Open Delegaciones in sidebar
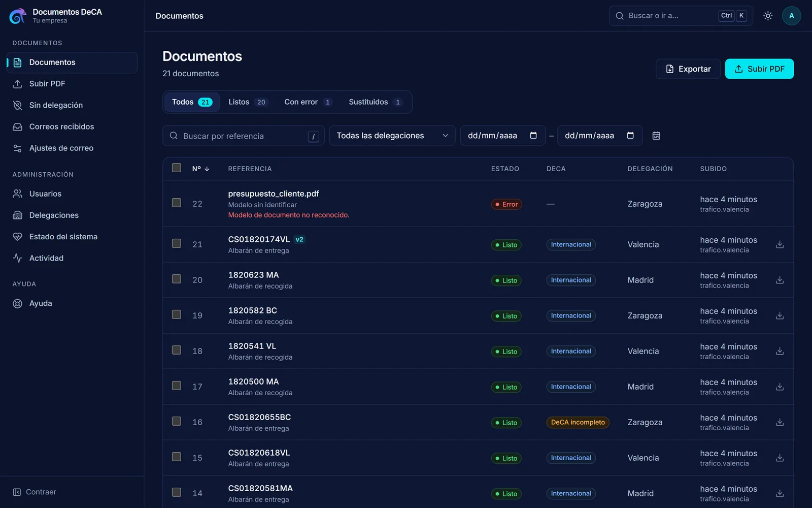The image size is (812, 508). click(72, 215)
